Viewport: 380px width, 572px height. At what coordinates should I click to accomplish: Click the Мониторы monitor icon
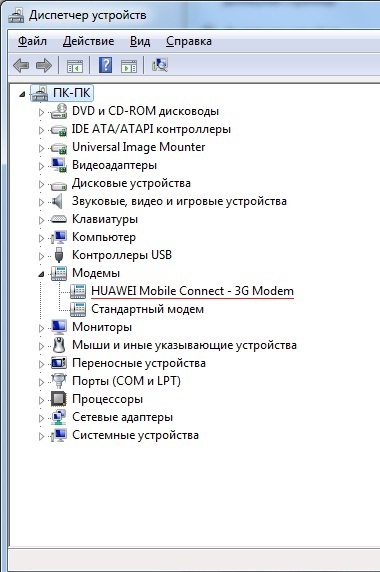(x=59, y=327)
